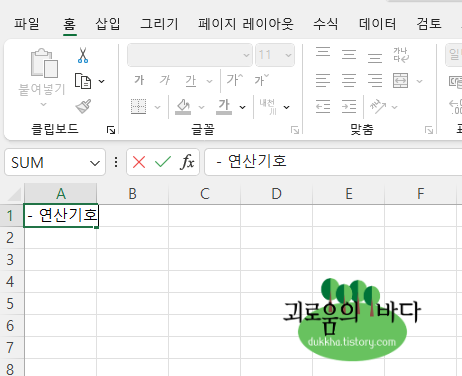This screenshot has width=462, height=376.
Task: Increase indent icon
Action: (x=349, y=107)
